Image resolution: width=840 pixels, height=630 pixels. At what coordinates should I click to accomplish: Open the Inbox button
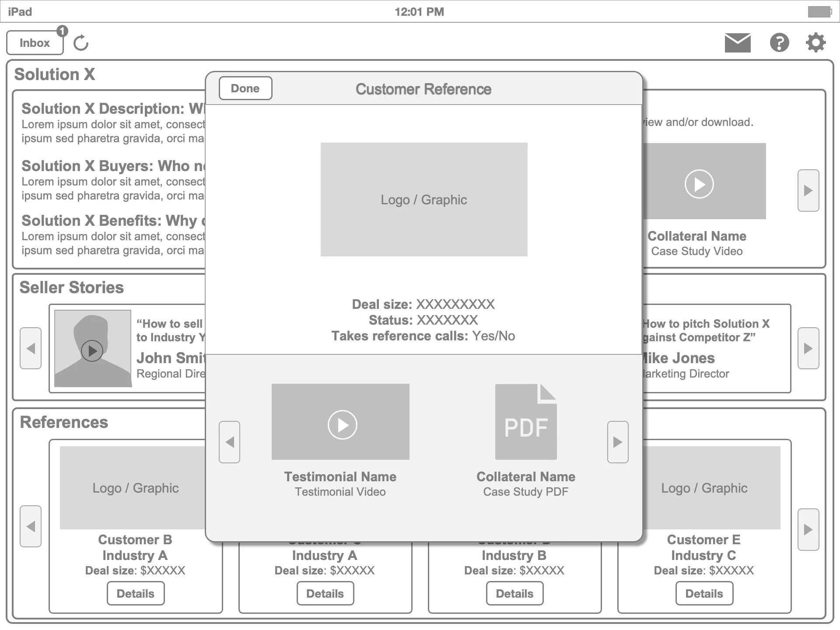[x=35, y=43]
